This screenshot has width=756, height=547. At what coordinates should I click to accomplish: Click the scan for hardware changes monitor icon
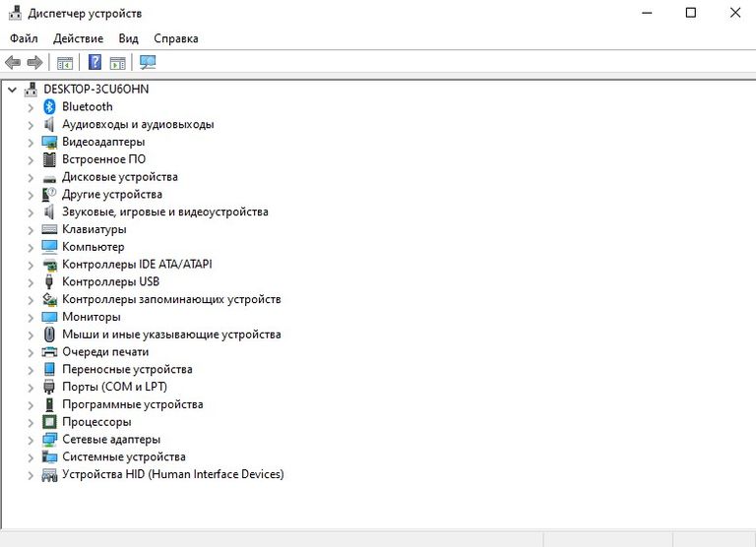[148, 62]
